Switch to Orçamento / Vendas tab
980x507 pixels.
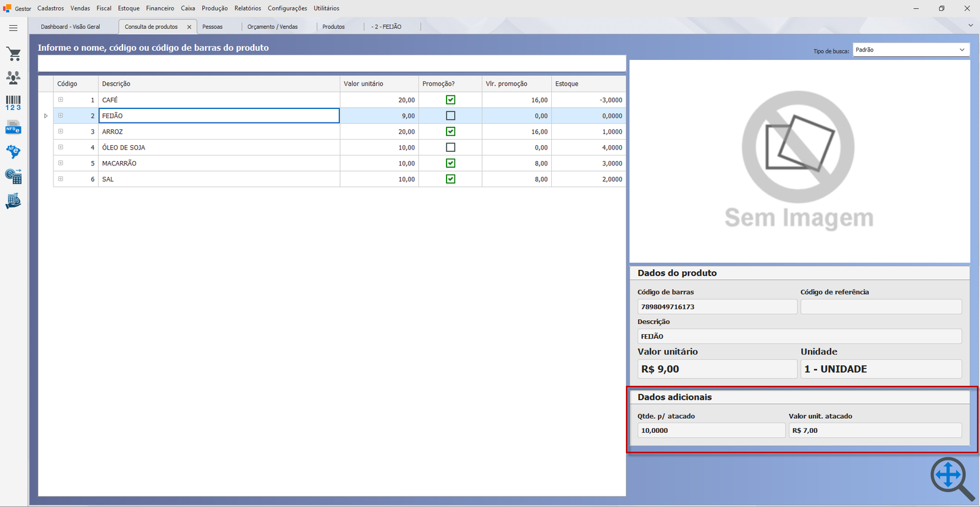pos(273,27)
